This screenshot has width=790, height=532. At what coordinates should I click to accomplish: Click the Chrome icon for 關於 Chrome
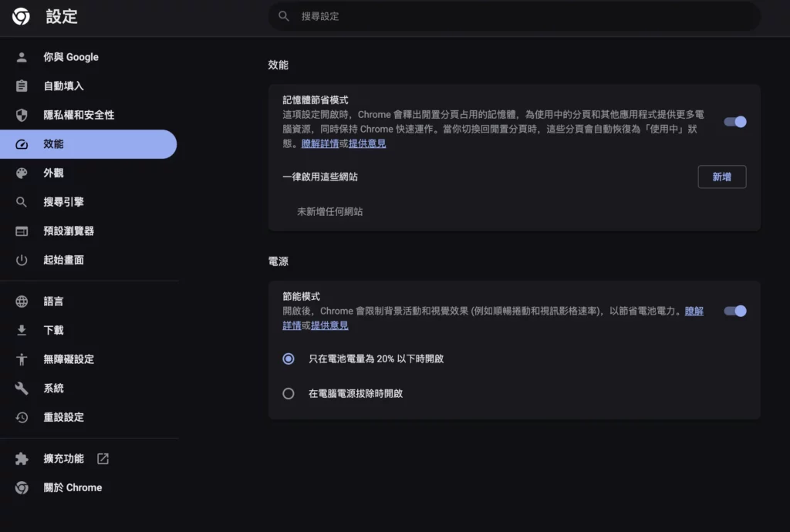tap(22, 488)
